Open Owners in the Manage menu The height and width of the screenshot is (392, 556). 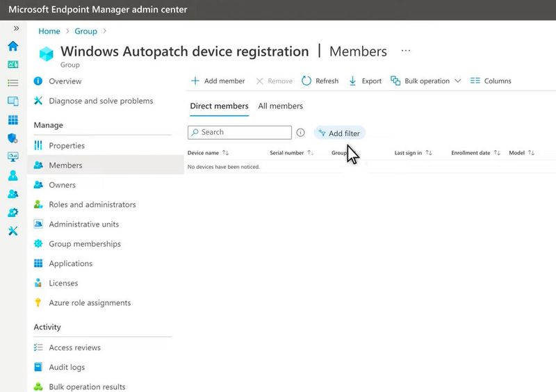[62, 185]
